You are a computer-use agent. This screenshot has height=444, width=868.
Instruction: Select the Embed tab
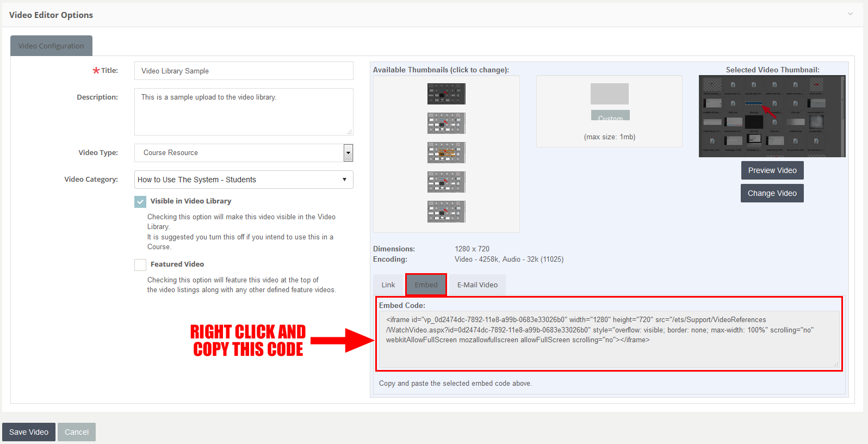coord(426,285)
